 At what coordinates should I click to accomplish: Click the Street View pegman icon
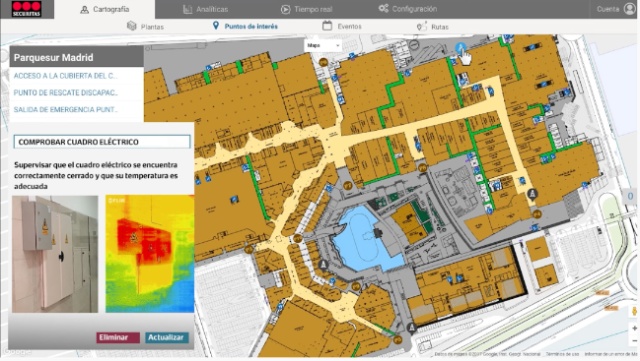[x=634, y=311]
